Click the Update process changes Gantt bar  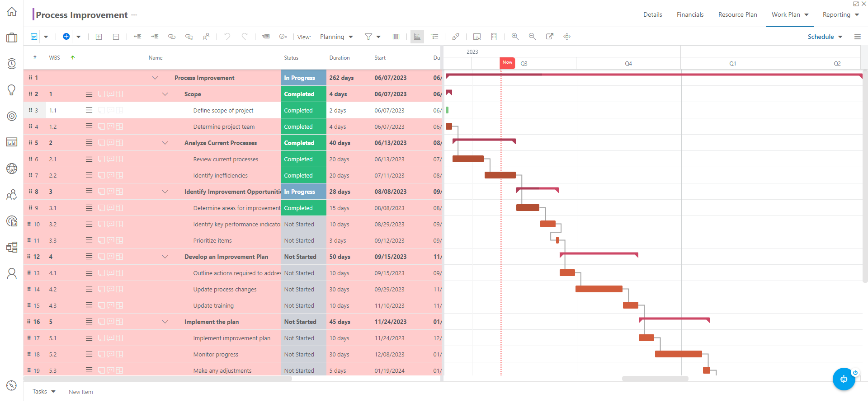pyautogui.click(x=599, y=289)
